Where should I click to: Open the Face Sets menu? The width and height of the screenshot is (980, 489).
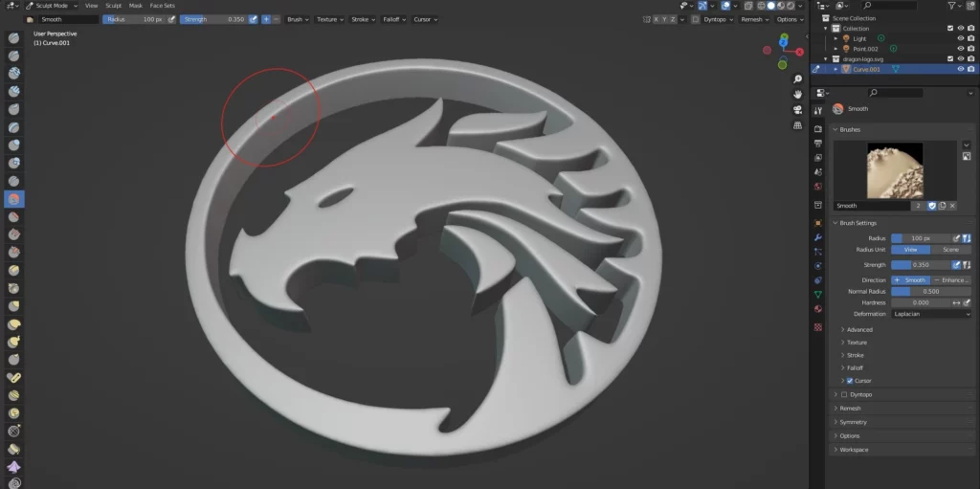click(x=163, y=6)
